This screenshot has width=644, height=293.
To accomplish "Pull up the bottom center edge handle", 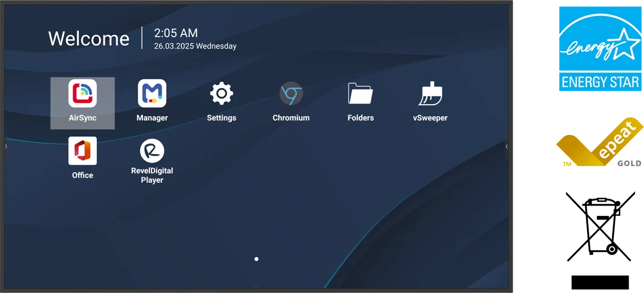I will pyautogui.click(x=256, y=287).
